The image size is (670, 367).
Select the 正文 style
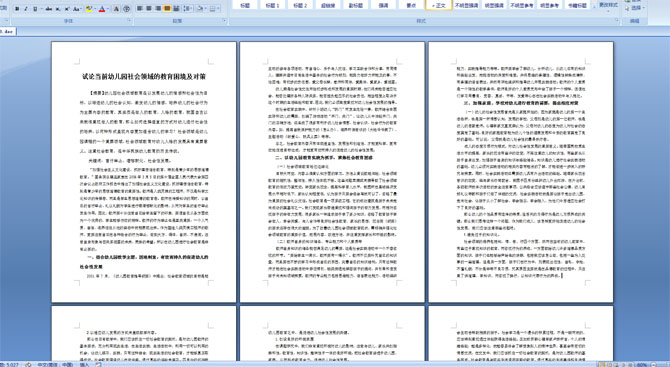439,5
